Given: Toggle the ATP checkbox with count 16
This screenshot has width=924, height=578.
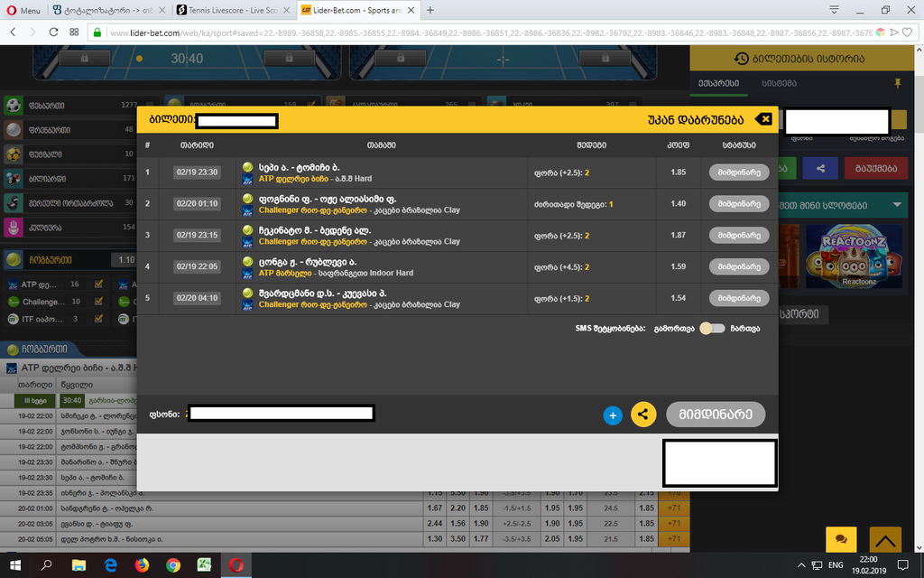Looking at the screenshot, I should (98, 284).
